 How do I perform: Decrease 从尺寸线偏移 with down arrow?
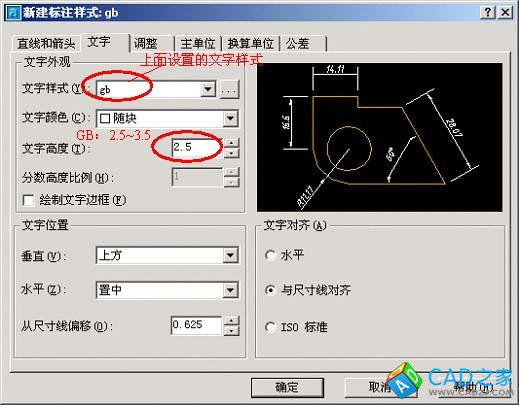point(232,330)
